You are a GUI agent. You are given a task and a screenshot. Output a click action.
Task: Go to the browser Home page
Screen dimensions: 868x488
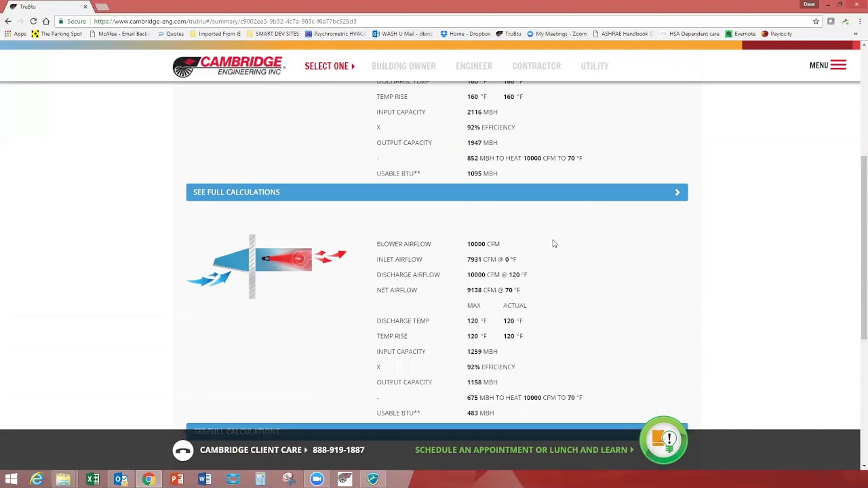tap(45, 21)
